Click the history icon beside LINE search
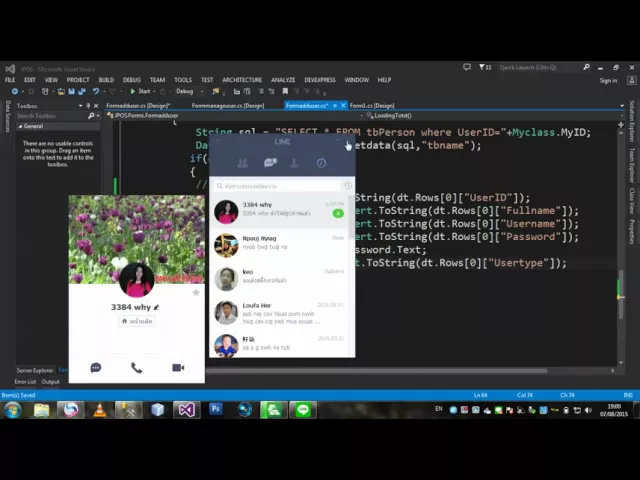The width and height of the screenshot is (640, 480). pos(348,186)
